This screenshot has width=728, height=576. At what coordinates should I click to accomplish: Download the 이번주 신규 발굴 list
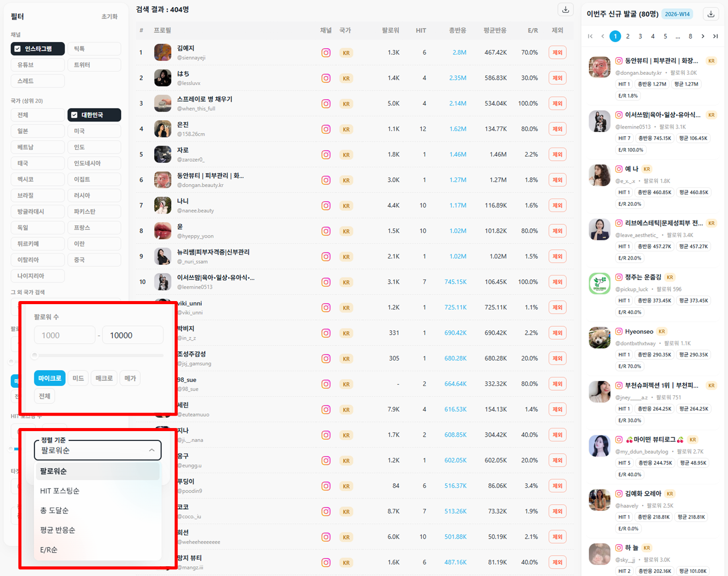tap(711, 14)
